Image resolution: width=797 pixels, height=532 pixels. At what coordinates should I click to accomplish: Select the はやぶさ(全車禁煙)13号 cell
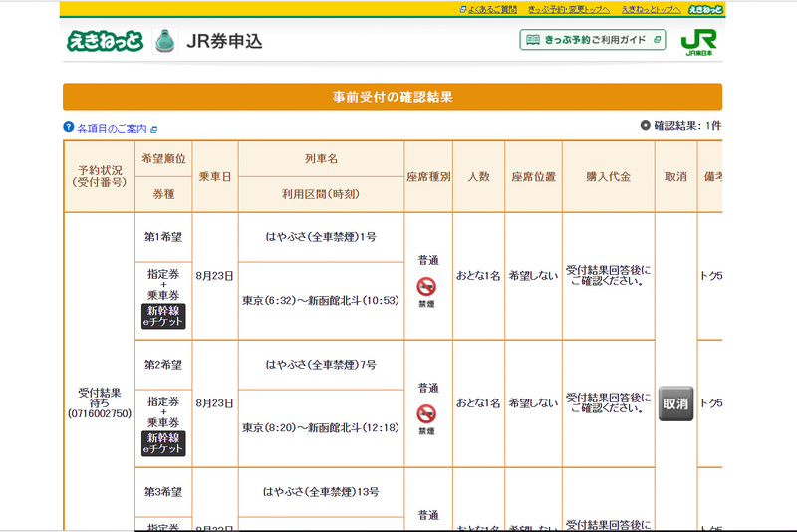pyautogui.click(x=321, y=492)
